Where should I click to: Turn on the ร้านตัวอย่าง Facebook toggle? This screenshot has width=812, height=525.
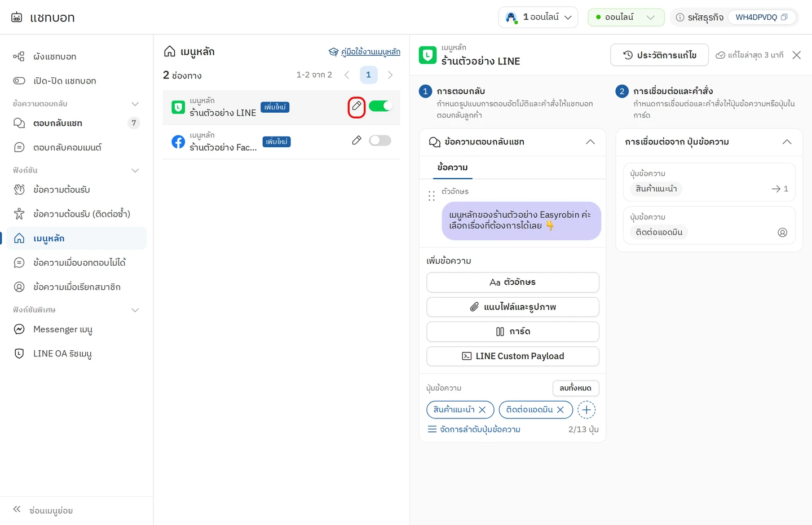click(380, 140)
